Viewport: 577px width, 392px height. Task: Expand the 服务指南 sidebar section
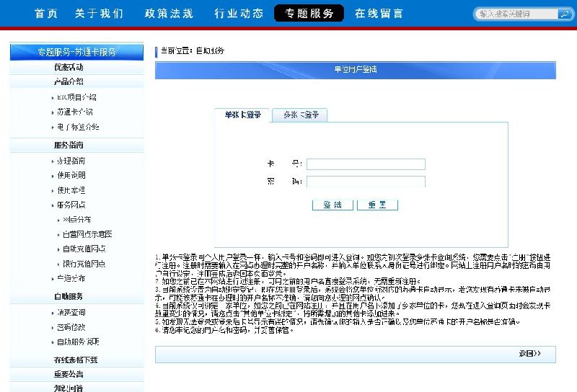[x=69, y=145]
